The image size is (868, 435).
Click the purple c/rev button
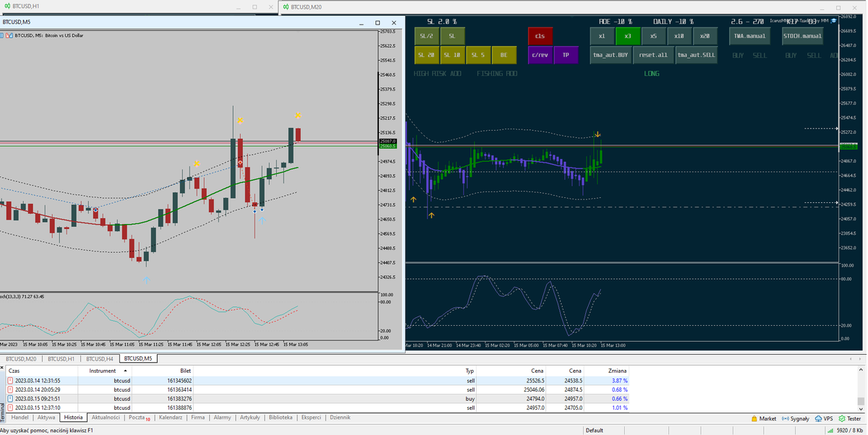[x=540, y=55]
